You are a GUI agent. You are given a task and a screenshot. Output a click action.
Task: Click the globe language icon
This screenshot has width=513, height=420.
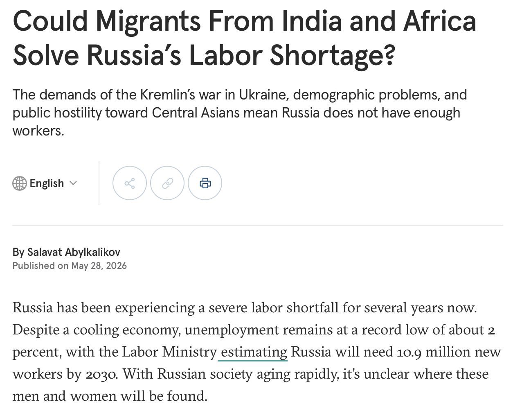pos(20,183)
